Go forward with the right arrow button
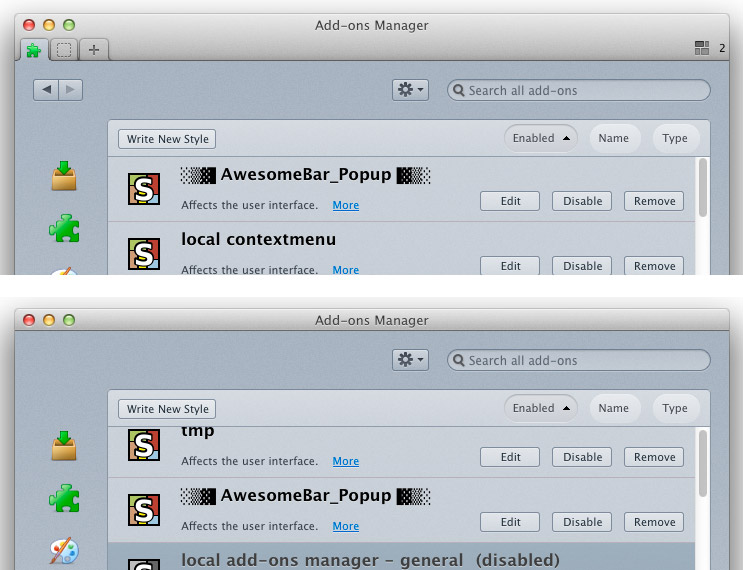The image size is (743, 570). (x=71, y=90)
